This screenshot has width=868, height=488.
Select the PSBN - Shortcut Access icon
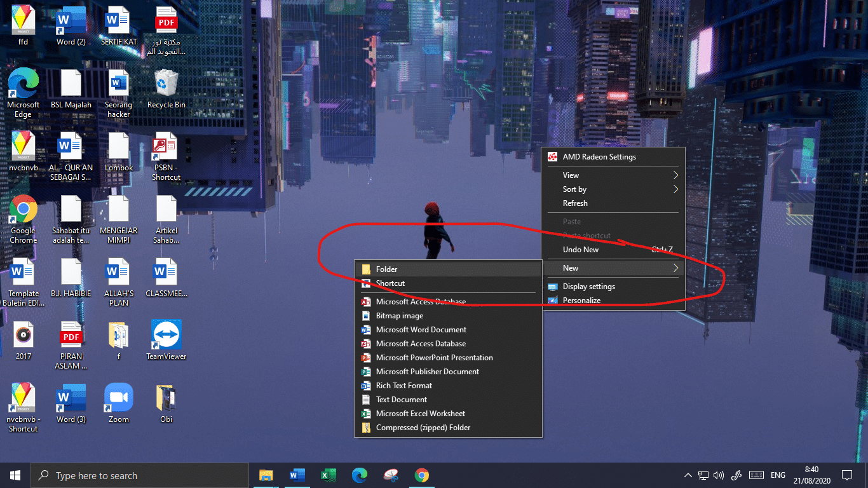tap(166, 156)
